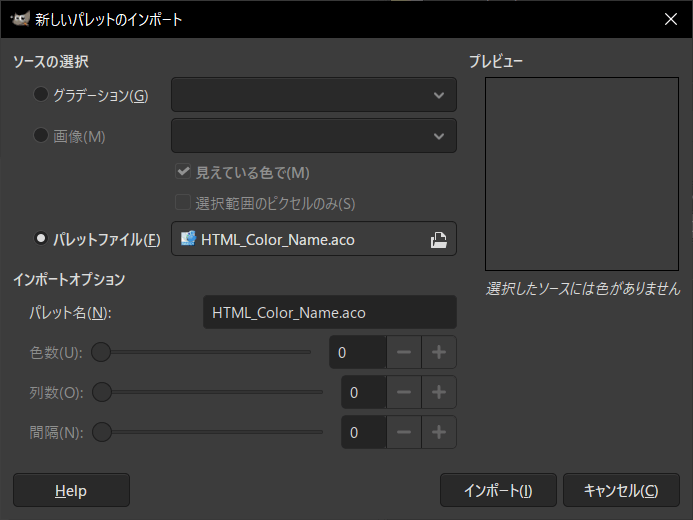The image size is (693, 520).
Task: Click the 間隔 numeric value field
Action: 364,432
